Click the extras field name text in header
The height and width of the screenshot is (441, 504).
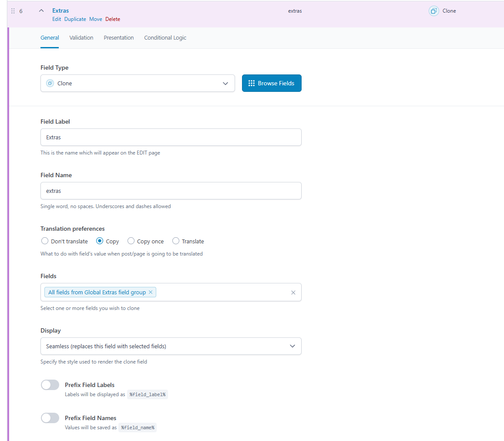pyautogui.click(x=295, y=11)
